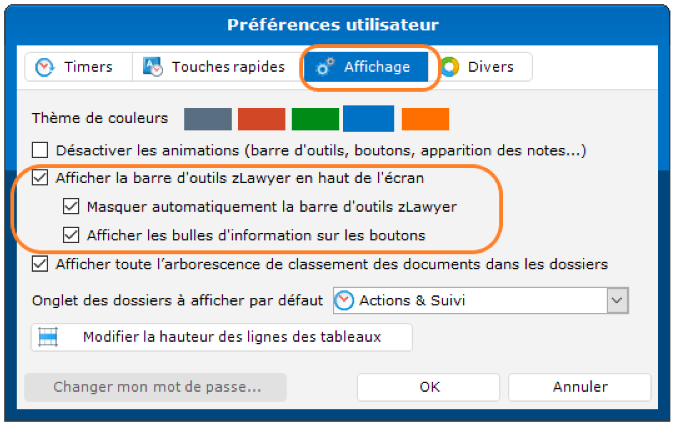Click the clock icon beside Actions & Suivi

[344, 300]
